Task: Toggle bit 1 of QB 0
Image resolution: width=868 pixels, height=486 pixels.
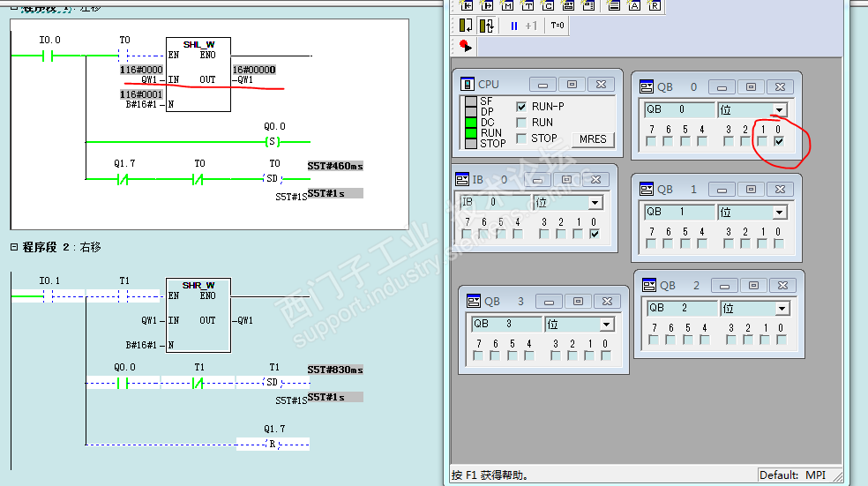Action: (x=762, y=142)
